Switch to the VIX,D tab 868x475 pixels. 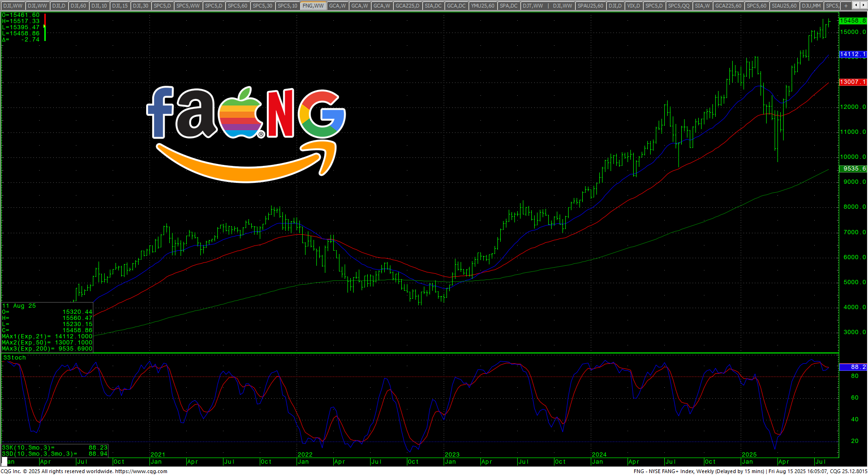coord(634,6)
